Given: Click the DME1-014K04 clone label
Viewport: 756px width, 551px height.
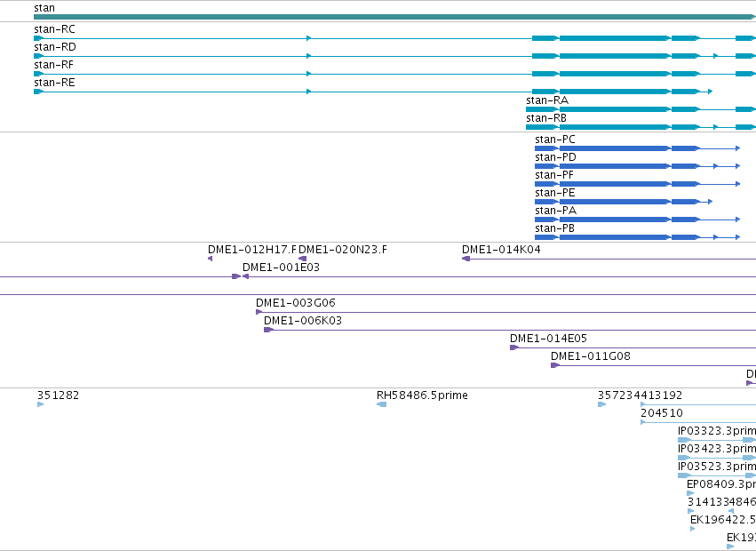Looking at the screenshot, I should (501, 250).
